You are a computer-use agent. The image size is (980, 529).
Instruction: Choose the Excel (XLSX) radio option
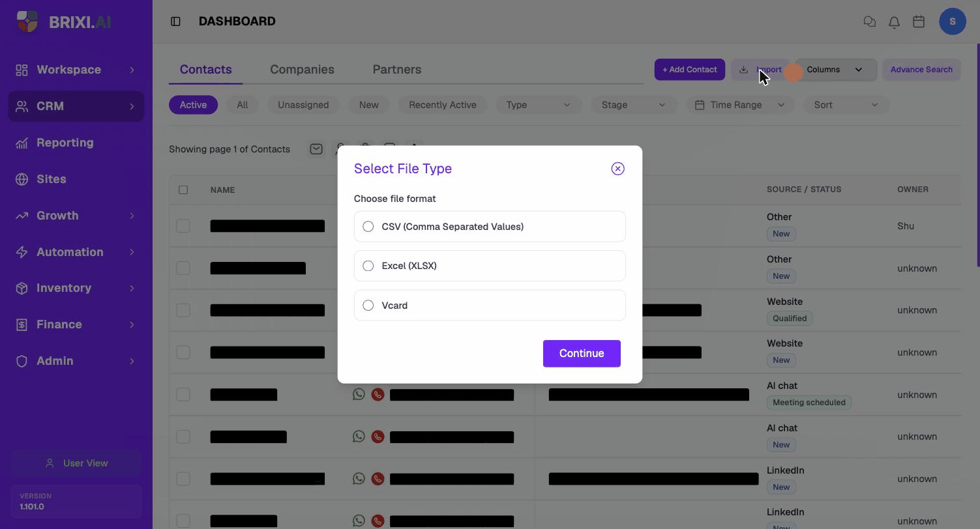point(368,266)
